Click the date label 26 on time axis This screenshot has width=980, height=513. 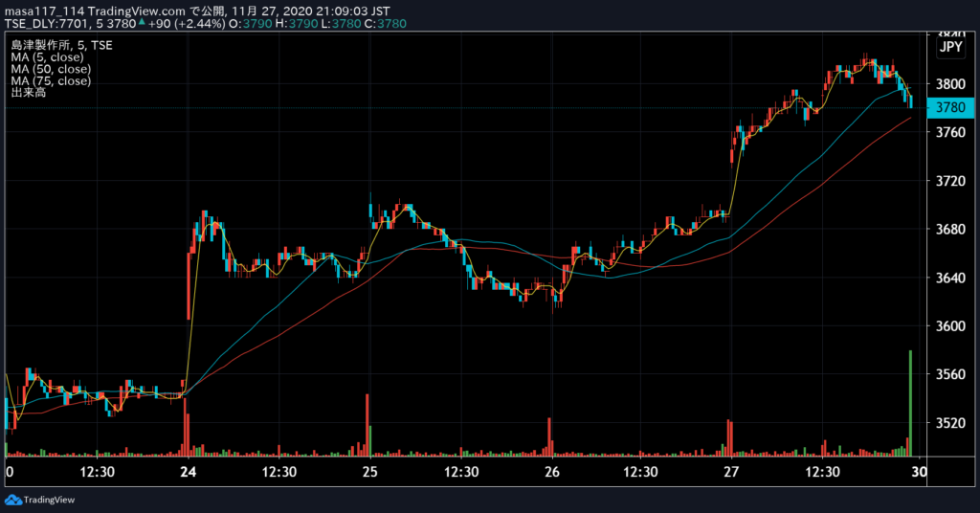click(552, 472)
